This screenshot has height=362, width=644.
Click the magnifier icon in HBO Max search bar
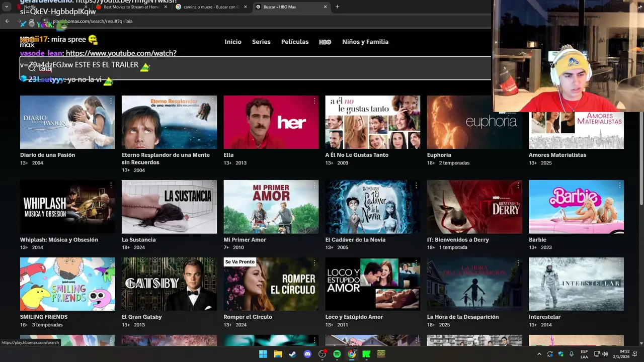pos(32,68)
